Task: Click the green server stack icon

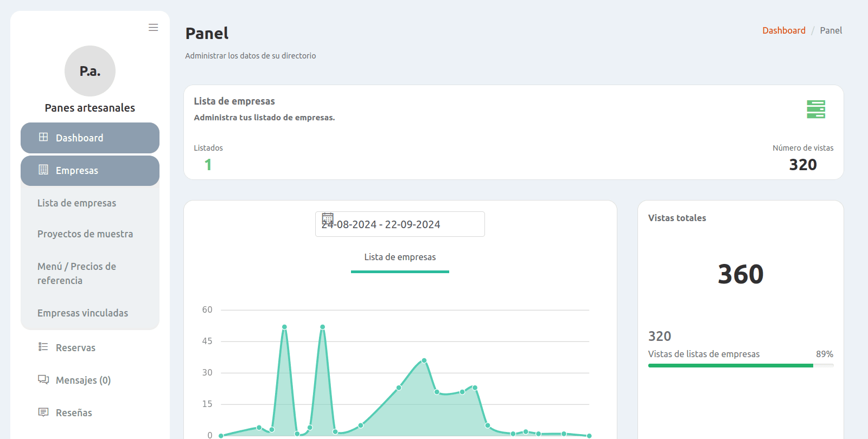Action: pyautogui.click(x=816, y=109)
